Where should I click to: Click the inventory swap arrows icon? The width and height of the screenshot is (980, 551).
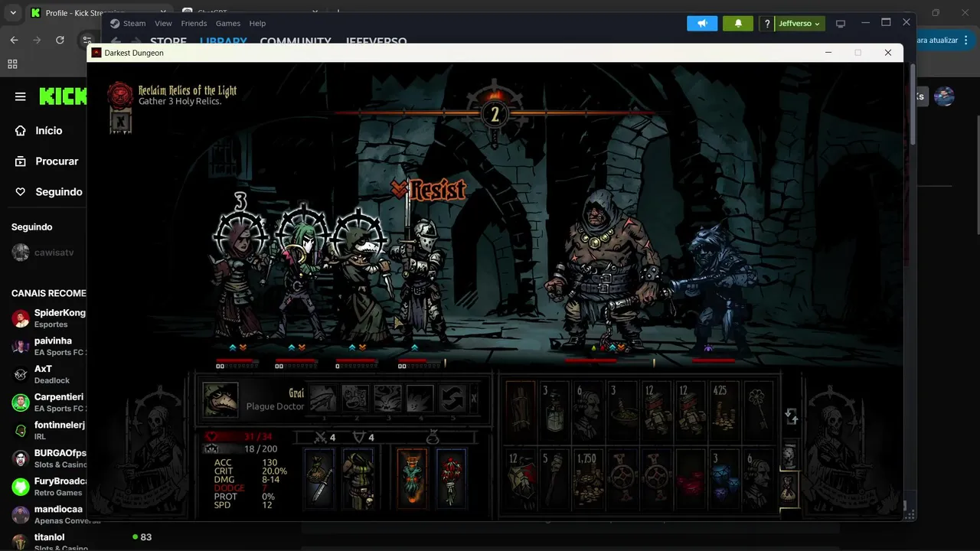click(x=792, y=416)
